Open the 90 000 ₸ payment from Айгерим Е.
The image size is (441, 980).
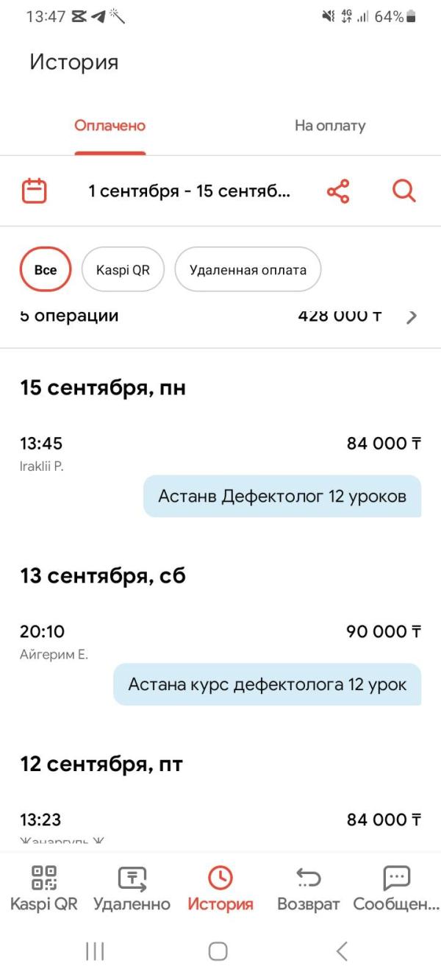click(383, 632)
